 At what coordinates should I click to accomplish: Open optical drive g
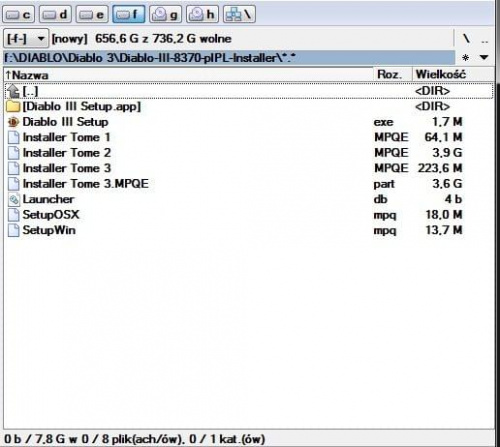click(165, 15)
